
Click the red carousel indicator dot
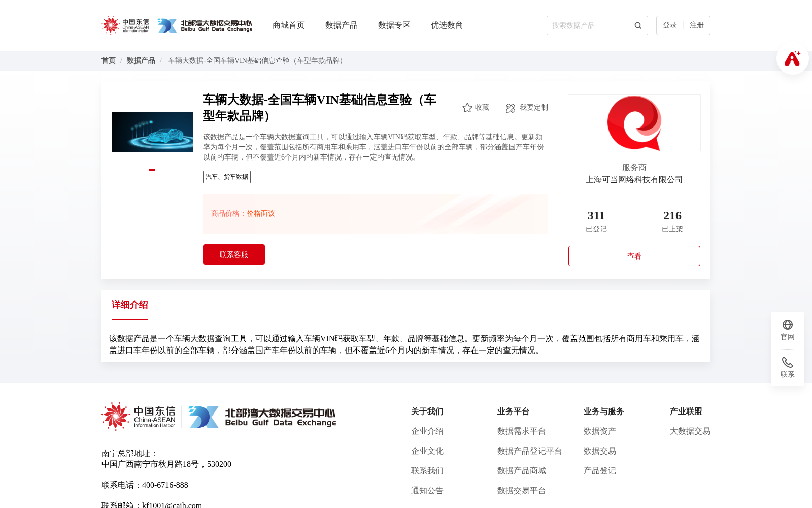tap(152, 170)
